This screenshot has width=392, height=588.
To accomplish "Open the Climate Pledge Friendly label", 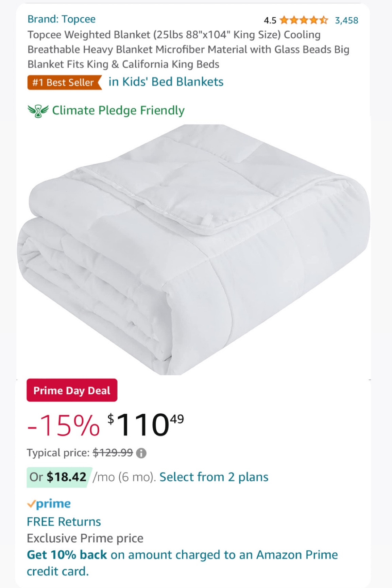I will (118, 110).
